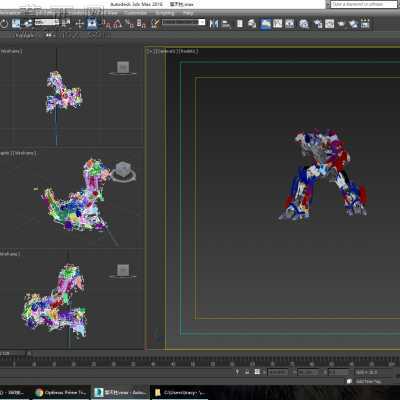Screen dimensions: 400x400
Task: Toggle the Keyboard Shortcut Override button
Action: point(92,24)
